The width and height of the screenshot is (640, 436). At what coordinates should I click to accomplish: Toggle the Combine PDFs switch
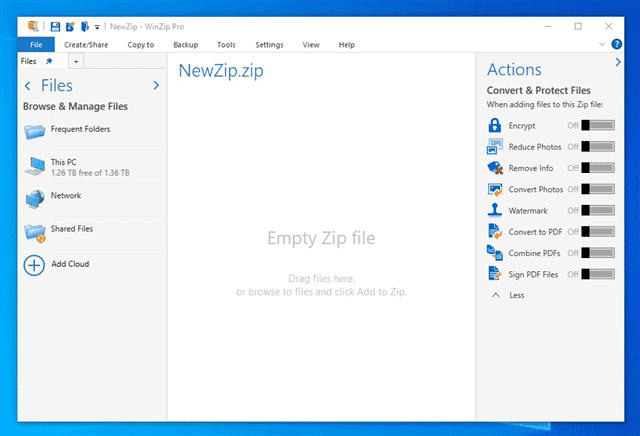598,253
